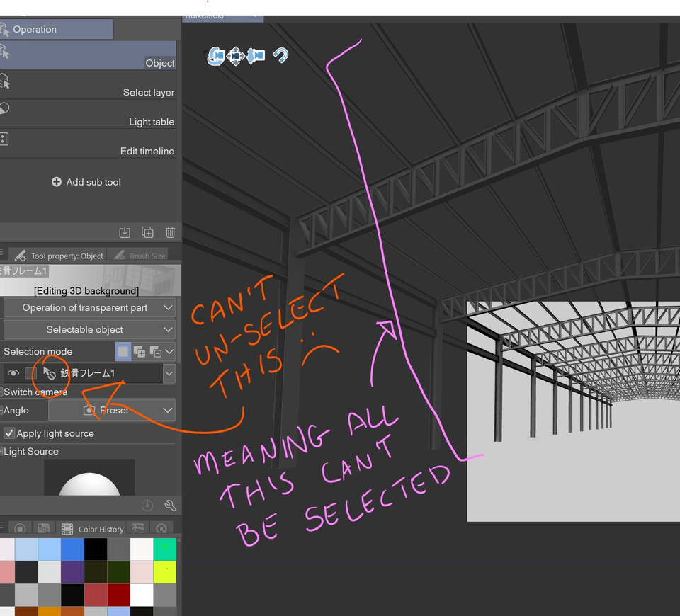Expand Selection mode options arrow
Image resolution: width=680 pixels, height=616 pixels.
[169, 352]
